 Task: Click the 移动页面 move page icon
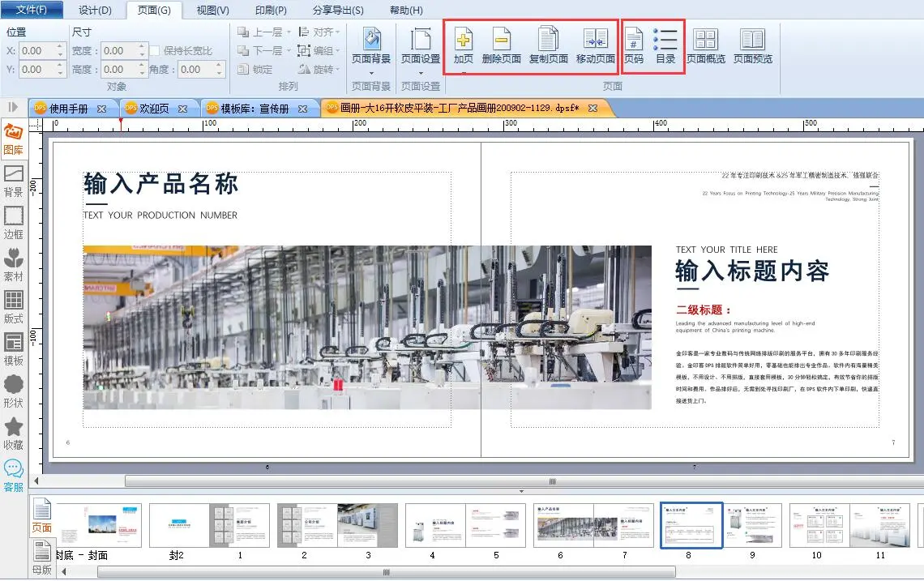coord(595,41)
